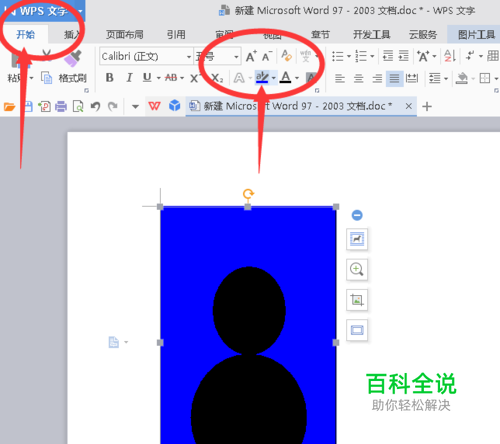Click the Format Painter brush icon

click(73, 58)
